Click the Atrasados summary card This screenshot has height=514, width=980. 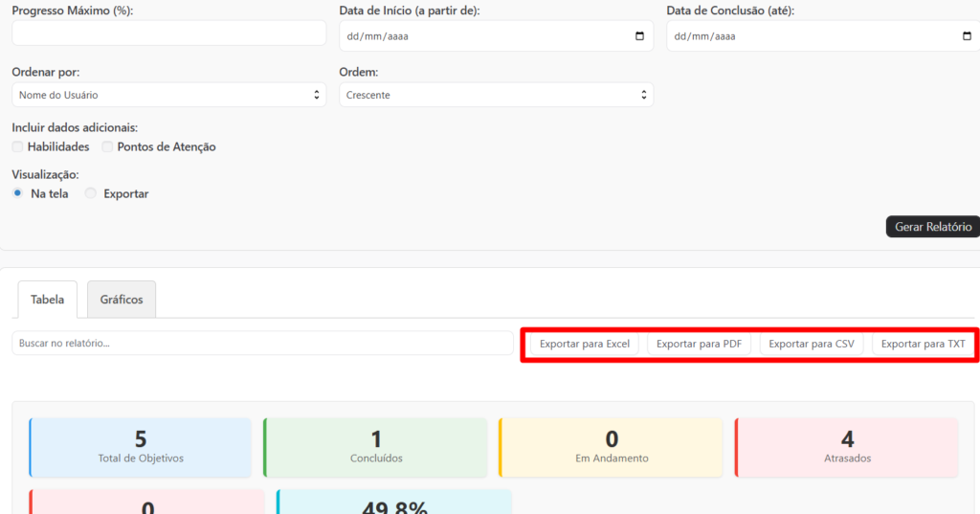(x=847, y=447)
